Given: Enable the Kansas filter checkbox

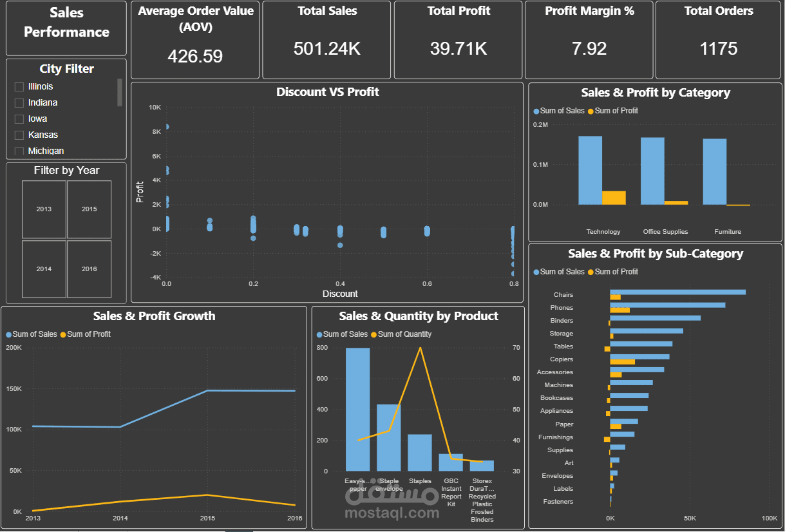Looking at the screenshot, I should [19, 135].
